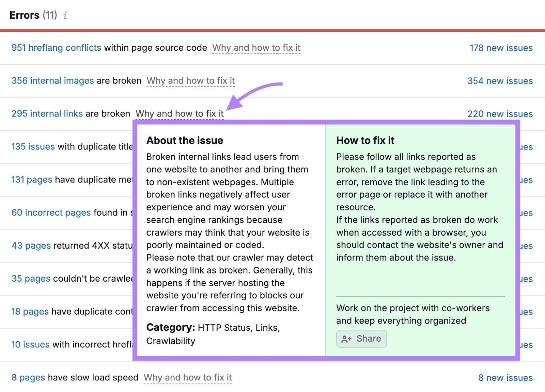Click the person icon on the Share button
This screenshot has width=545, height=392.
point(347,339)
